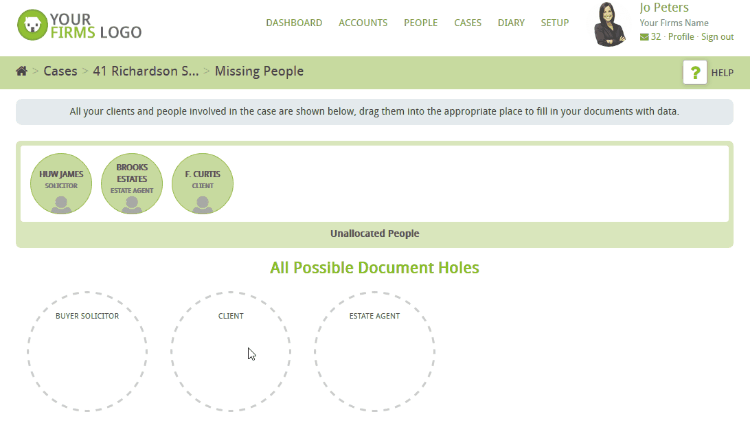Click the 41 Richardson S... breadcrumb link
This screenshot has height=434, width=750.
pos(146,71)
